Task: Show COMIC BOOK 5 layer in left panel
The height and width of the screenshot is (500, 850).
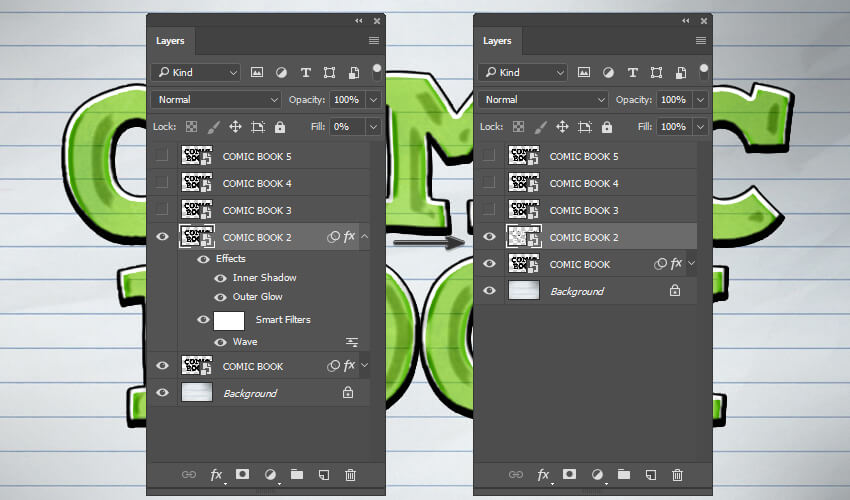Action: (162, 156)
